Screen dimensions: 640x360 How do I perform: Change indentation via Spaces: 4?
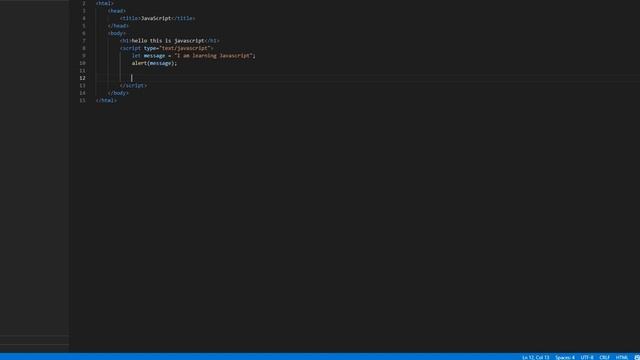(564, 357)
